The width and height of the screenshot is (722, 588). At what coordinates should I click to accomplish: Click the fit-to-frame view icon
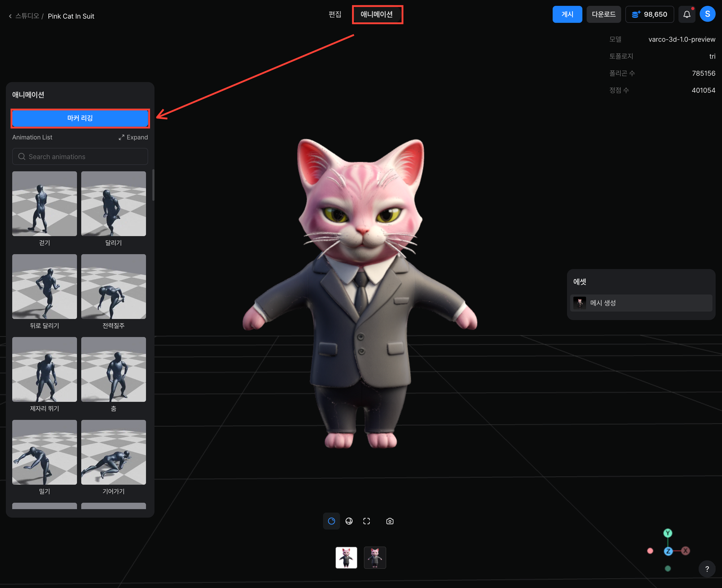click(x=366, y=521)
